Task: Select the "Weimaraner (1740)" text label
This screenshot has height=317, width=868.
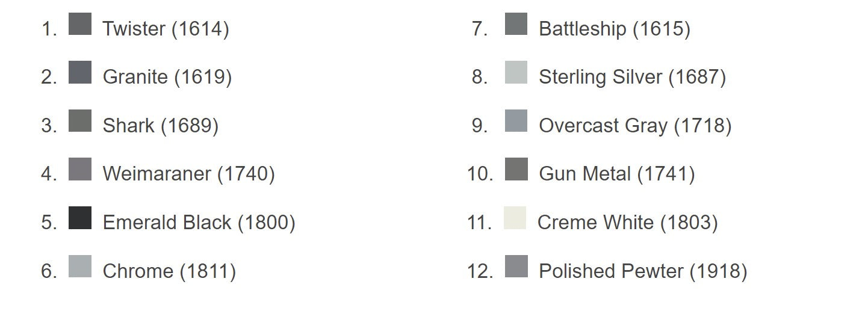Action: [x=188, y=174]
